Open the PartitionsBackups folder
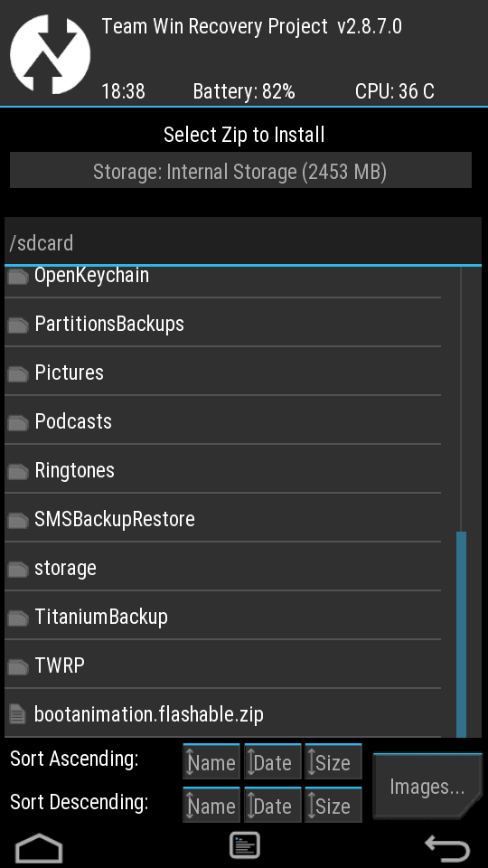 222,324
